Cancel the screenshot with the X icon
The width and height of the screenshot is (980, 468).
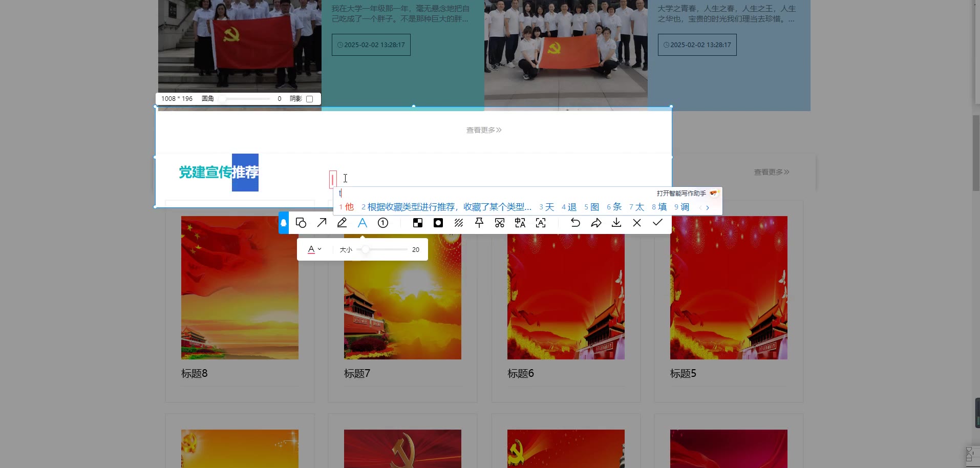coord(637,223)
